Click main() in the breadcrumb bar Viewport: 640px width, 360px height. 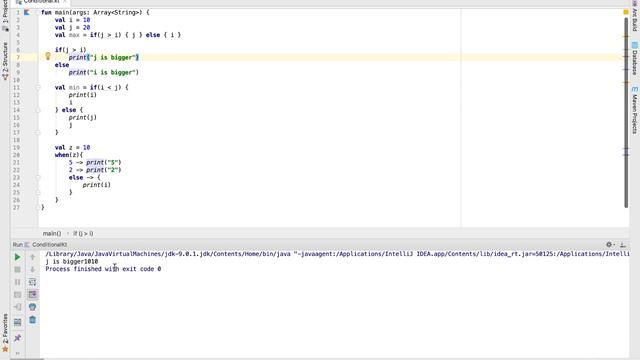52,233
